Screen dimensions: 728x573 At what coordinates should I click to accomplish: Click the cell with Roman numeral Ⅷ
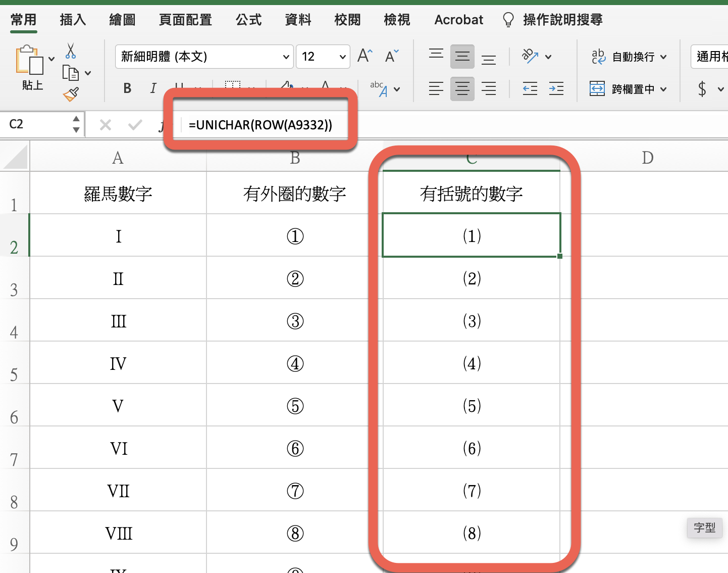pyautogui.click(x=118, y=533)
